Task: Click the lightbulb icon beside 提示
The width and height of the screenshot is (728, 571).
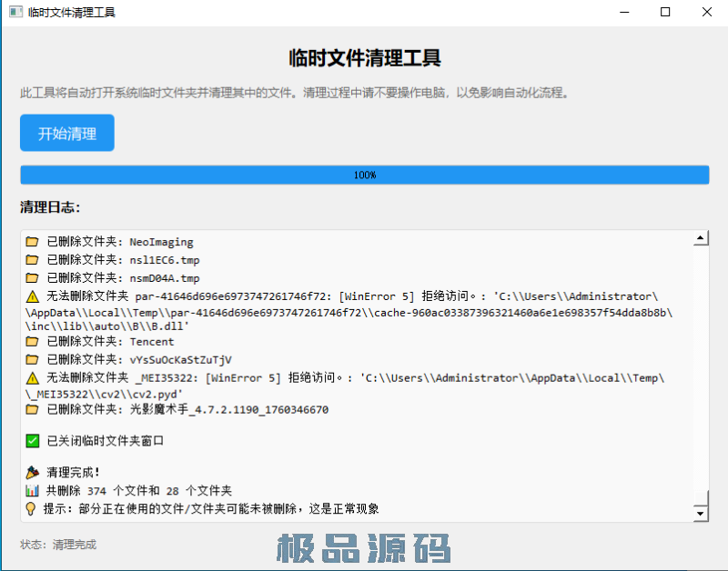Action: click(30, 508)
